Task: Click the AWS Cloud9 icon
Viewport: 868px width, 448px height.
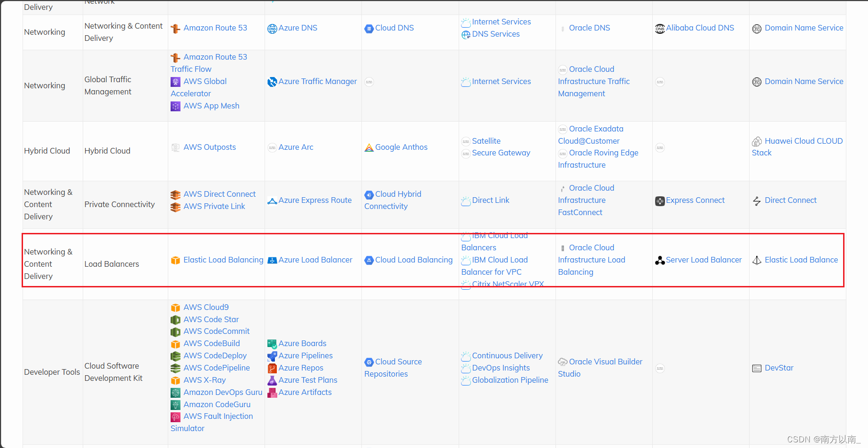Action: click(x=175, y=308)
